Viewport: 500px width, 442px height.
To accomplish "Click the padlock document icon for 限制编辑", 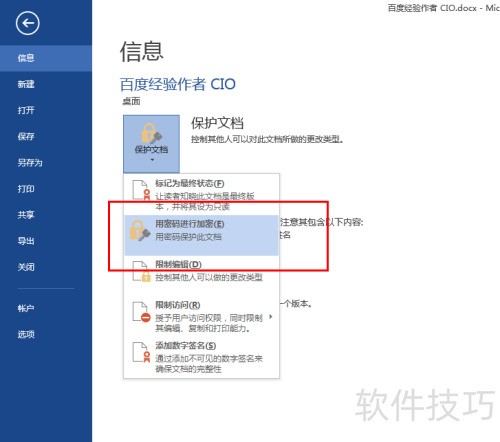I will pyautogui.click(x=141, y=271).
